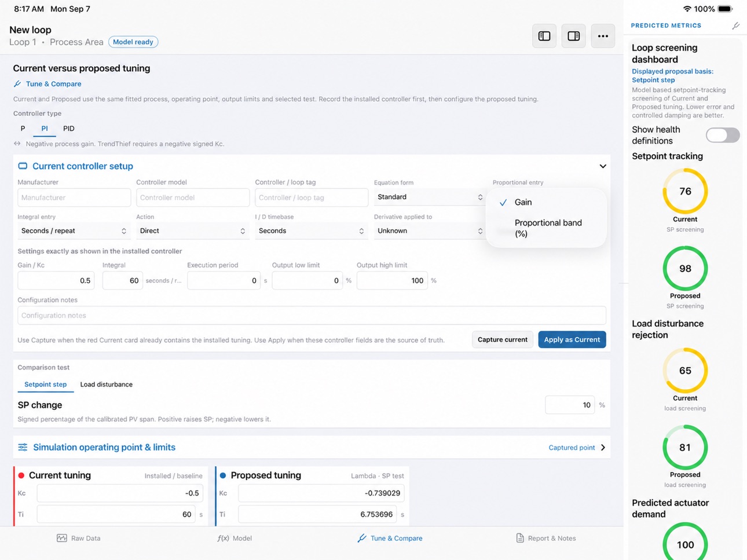Click the wrench icon beside Predicted Metrics
This screenshot has width=747, height=560.
click(x=735, y=25)
